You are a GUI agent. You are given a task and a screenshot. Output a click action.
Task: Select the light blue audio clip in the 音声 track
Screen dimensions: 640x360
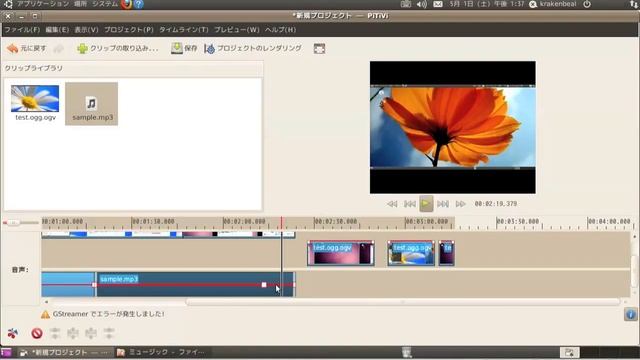[68, 284]
